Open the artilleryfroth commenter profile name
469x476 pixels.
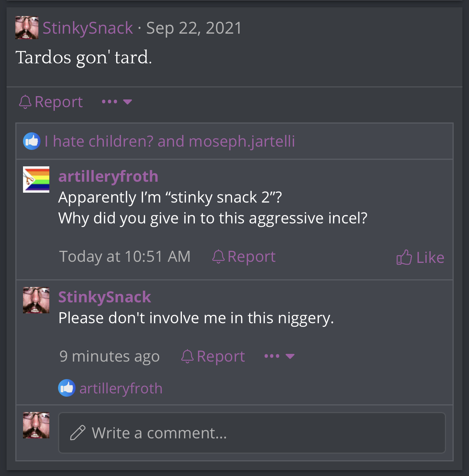(x=108, y=176)
